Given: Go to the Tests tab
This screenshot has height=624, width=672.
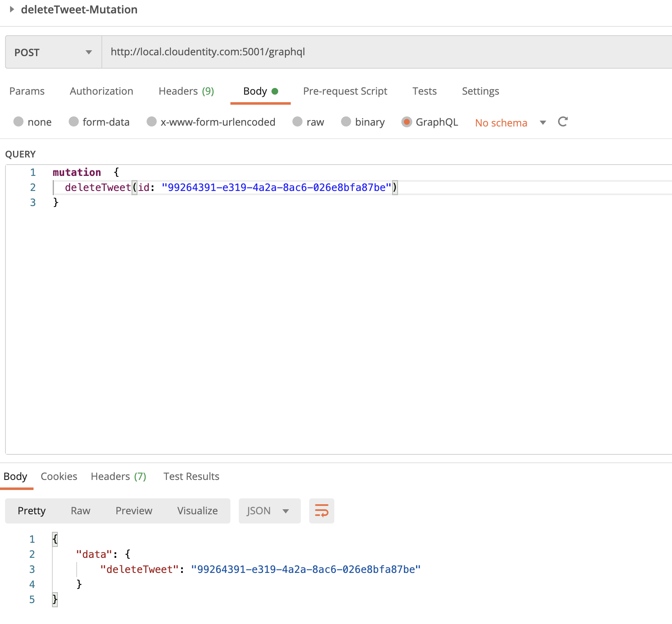Looking at the screenshot, I should [x=424, y=91].
